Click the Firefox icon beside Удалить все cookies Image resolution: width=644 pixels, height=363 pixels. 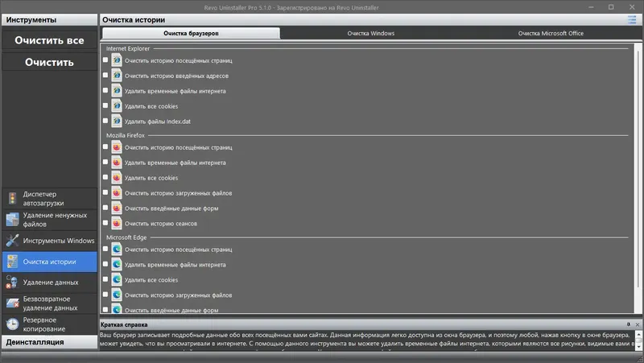pos(117,178)
